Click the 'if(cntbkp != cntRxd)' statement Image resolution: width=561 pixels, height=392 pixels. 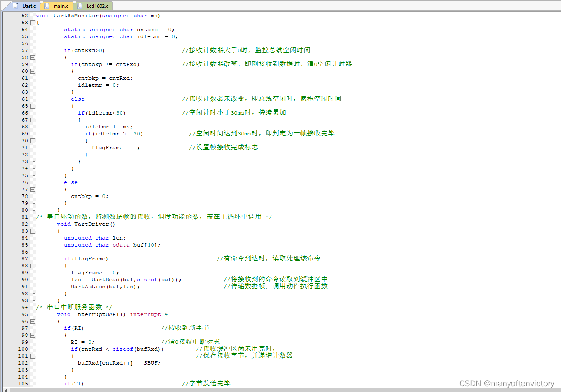point(105,64)
